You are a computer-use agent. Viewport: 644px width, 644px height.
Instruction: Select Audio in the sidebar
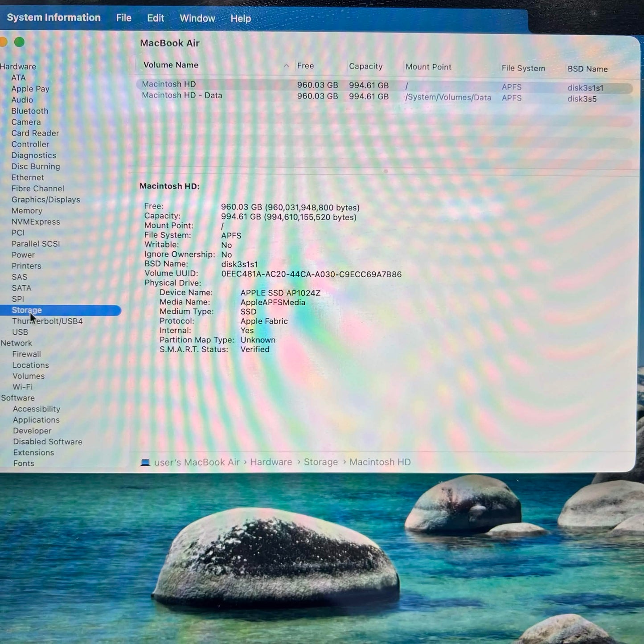click(22, 100)
